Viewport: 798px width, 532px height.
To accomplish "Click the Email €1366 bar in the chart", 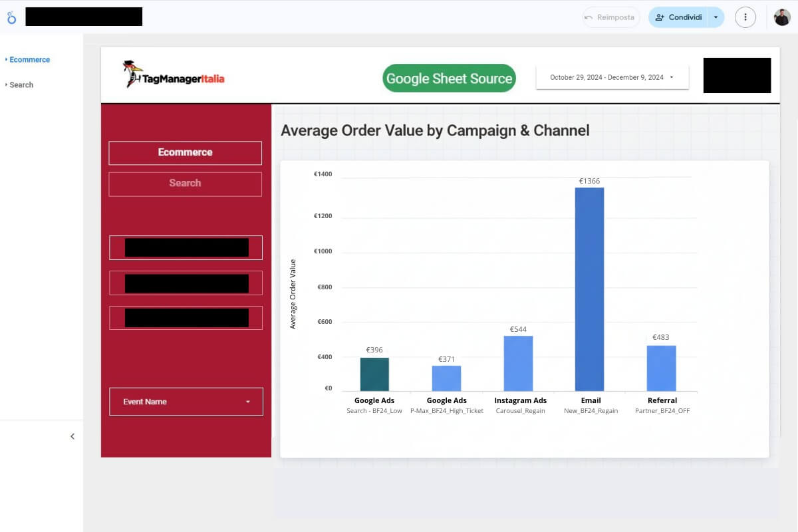I will 589,286.
